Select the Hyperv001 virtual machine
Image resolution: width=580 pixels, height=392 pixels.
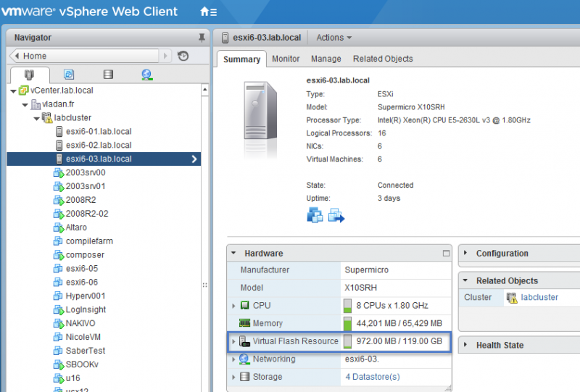tap(86, 296)
